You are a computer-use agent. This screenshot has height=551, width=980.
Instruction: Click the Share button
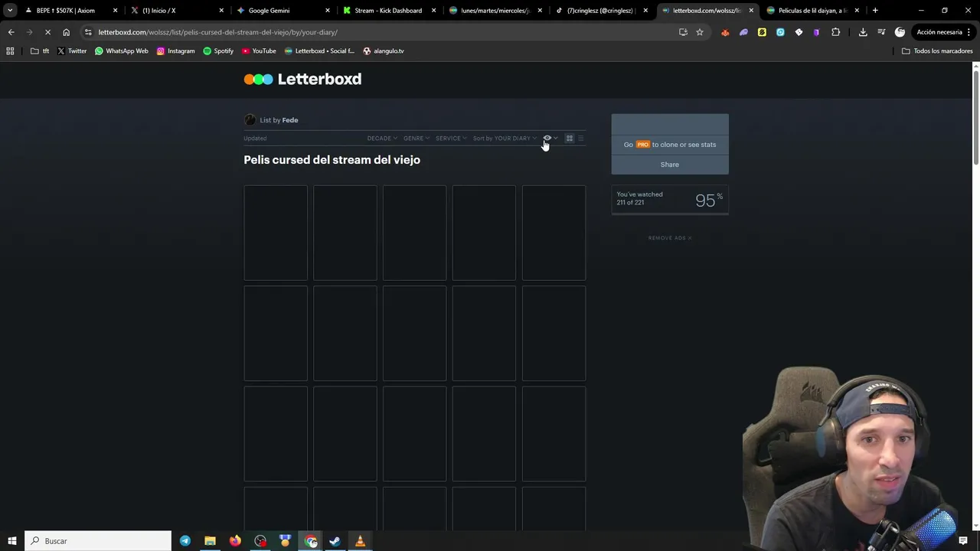click(x=670, y=165)
